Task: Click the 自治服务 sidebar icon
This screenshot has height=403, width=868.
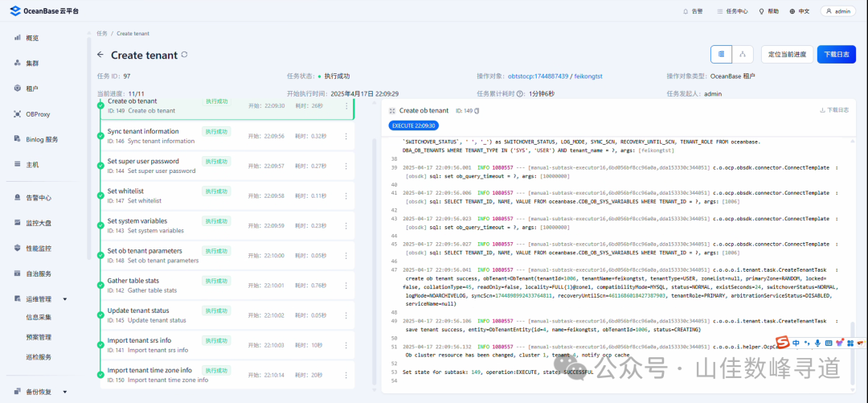Action: pos(17,273)
